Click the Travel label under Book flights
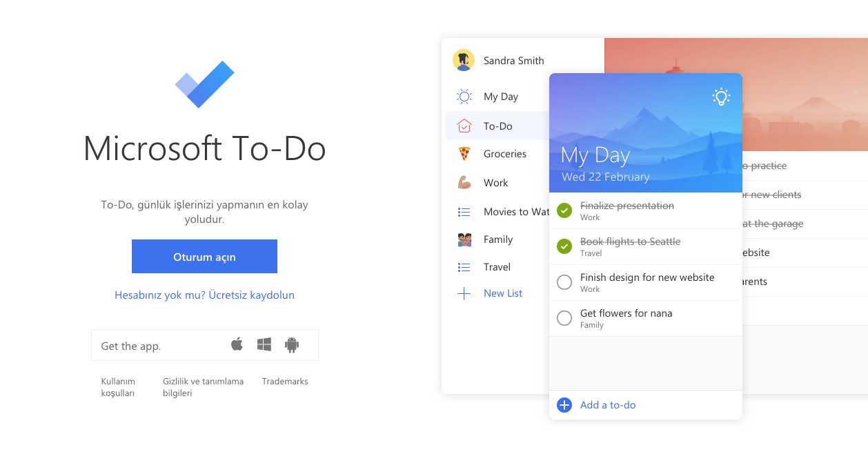This screenshot has width=868, height=463. pos(591,253)
